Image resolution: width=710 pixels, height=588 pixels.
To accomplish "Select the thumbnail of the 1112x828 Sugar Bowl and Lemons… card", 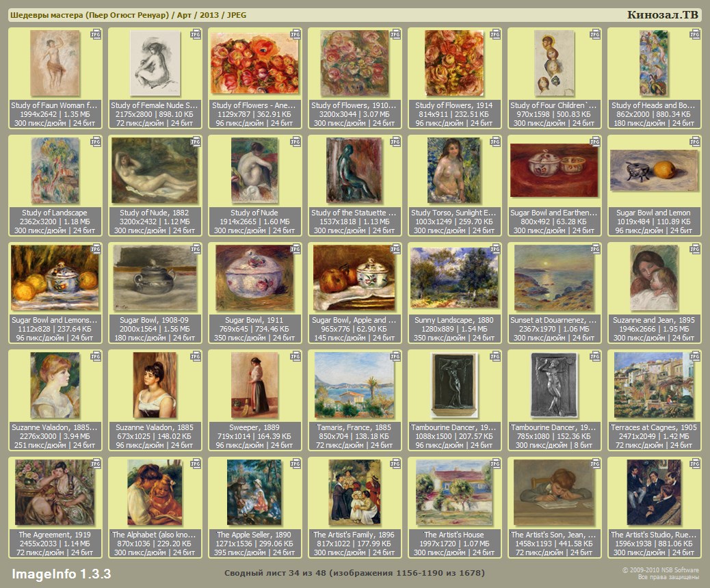I will (x=55, y=278).
